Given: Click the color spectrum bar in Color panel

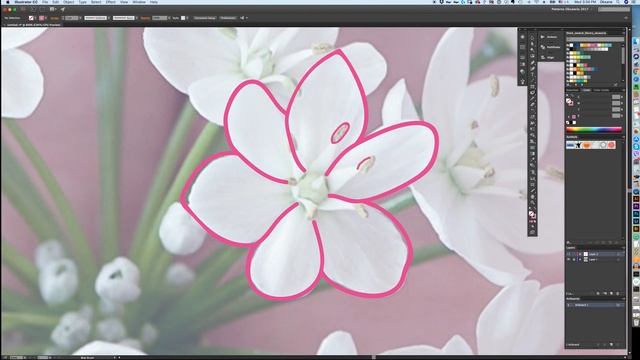Looking at the screenshot, I should tap(594, 130).
